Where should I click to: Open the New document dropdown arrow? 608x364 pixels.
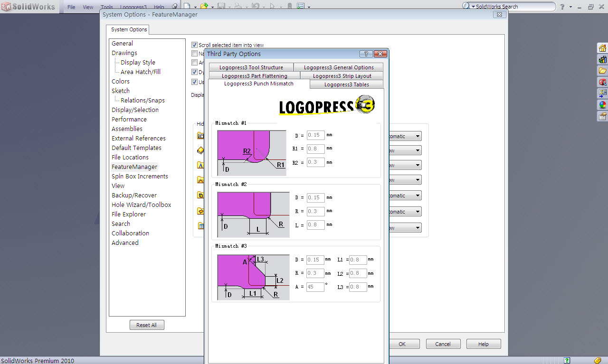(195, 7)
